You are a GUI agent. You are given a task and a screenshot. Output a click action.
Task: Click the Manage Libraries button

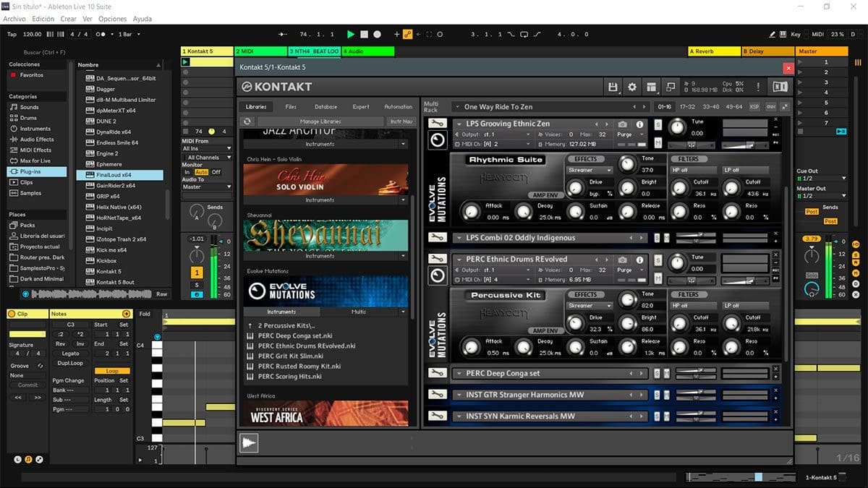320,121
